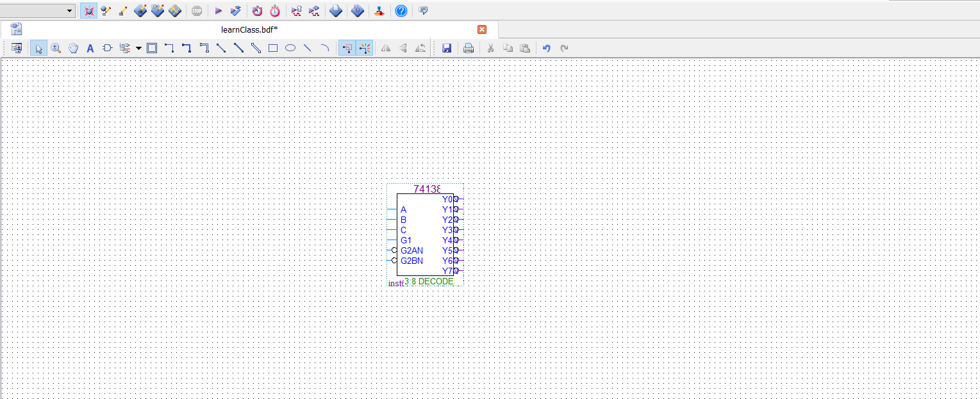Expand the combo box in the top toolbar

69,11
